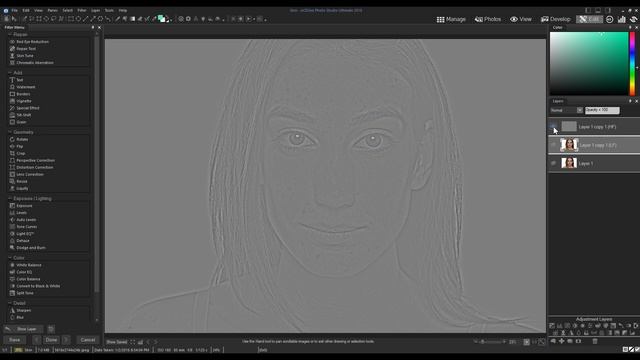This screenshot has height=360, width=640.
Task: Switch to View mode
Action: (x=521, y=19)
